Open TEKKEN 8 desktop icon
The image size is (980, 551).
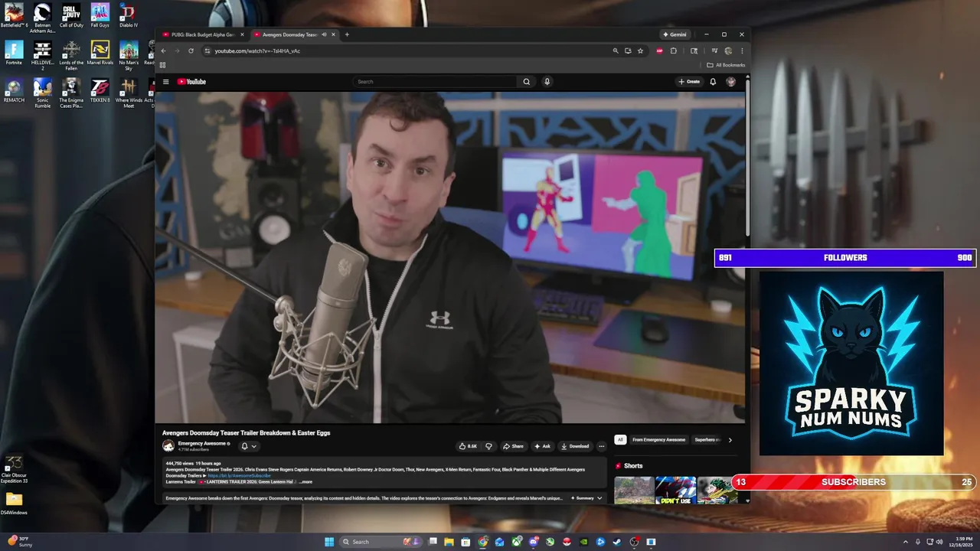[100, 90]
